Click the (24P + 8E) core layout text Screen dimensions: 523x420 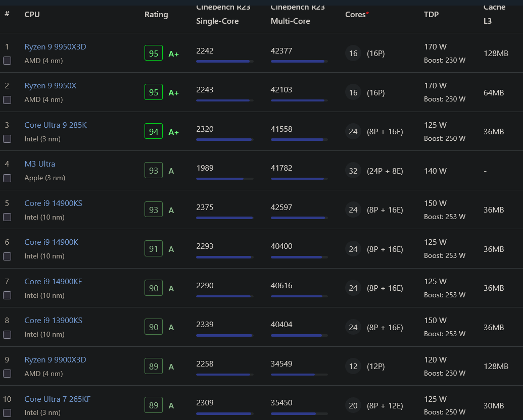click(385, 171)
